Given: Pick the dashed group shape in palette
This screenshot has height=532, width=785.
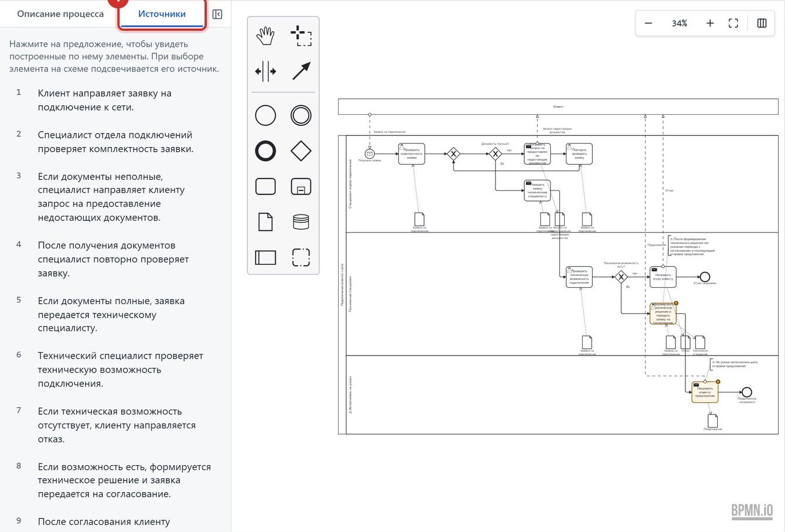Looking at the screenshot, I should [301, 257].
